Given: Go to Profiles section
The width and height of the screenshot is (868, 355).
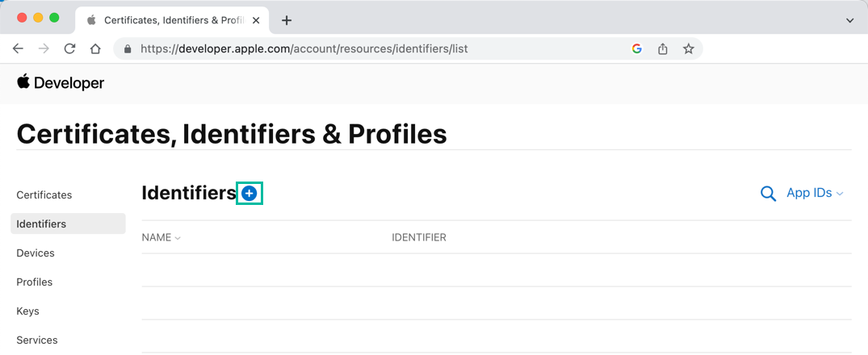Looking at the screenshot, I should tap(35, 282).
